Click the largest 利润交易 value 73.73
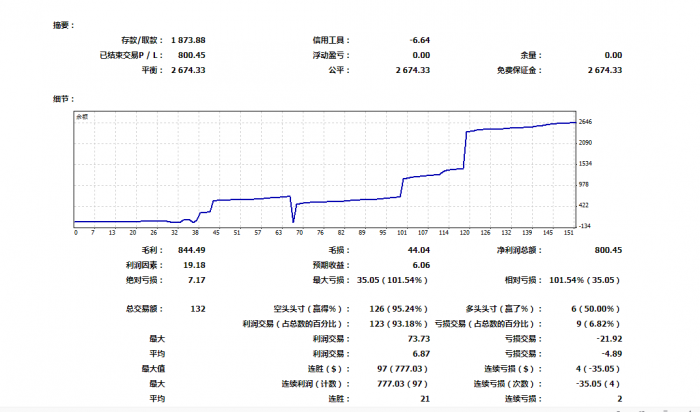Viewport: 700px width, 412px height. pos(418,339)
